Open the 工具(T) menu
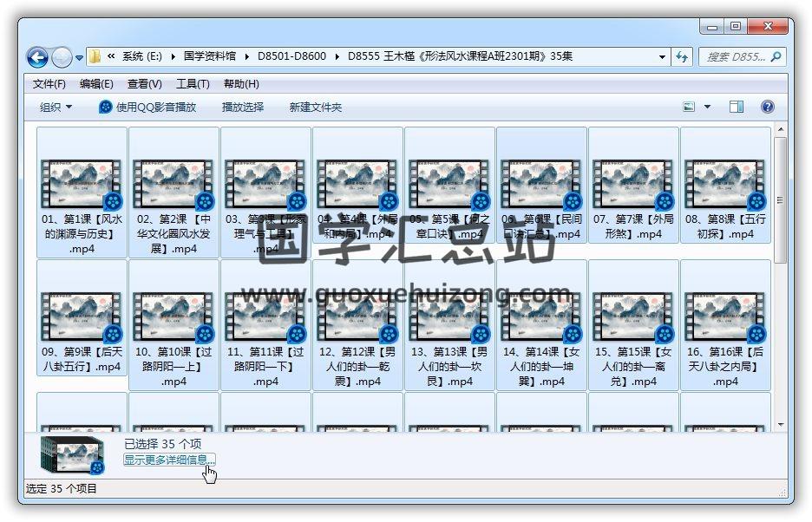The height and width of the screenshot is (522, 812). [193, 84]
